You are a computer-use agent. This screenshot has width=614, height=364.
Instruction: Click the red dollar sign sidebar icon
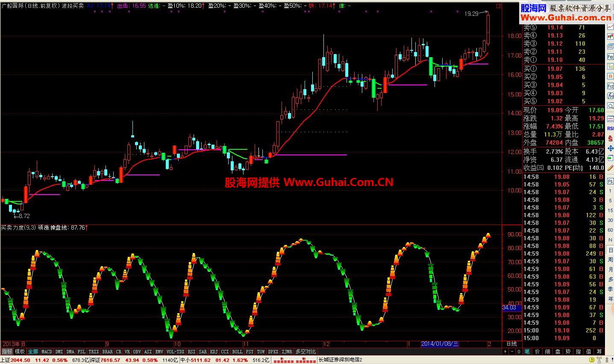610,139
